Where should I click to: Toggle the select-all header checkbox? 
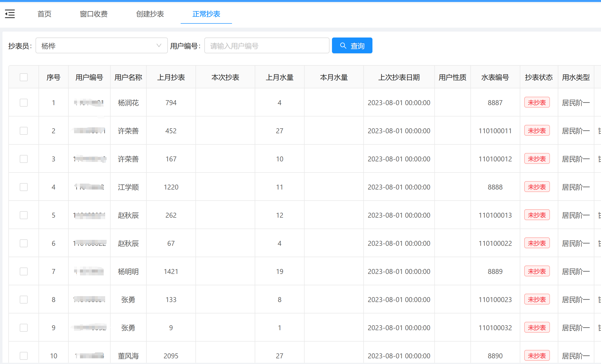click(24, 77)
